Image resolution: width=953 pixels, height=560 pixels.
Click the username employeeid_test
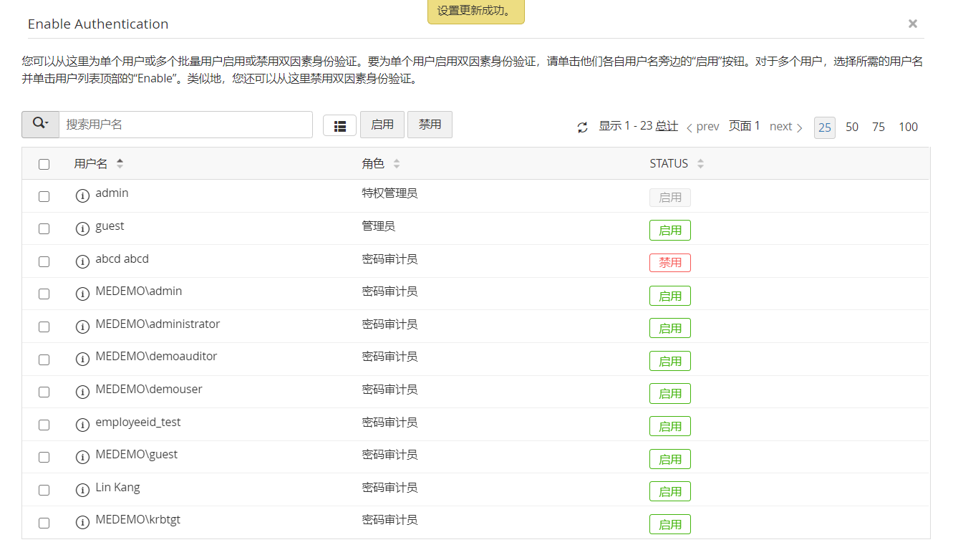pos(138,422)
